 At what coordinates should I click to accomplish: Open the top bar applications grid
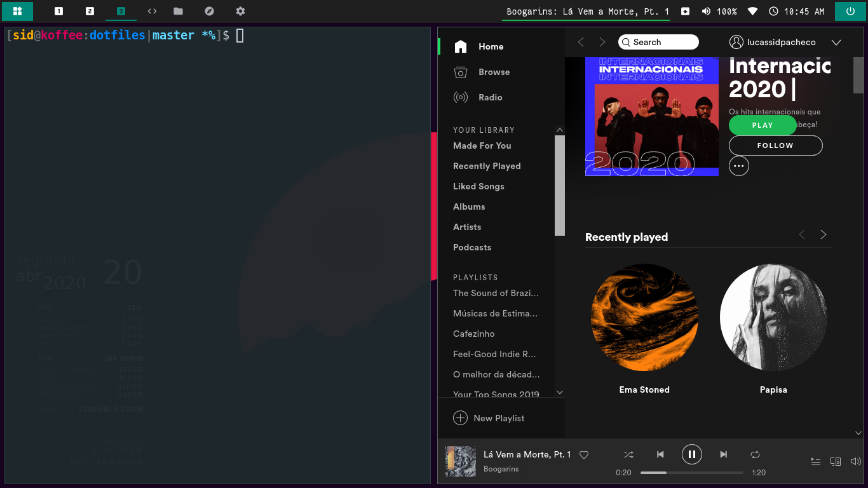(x=18, y=11)
